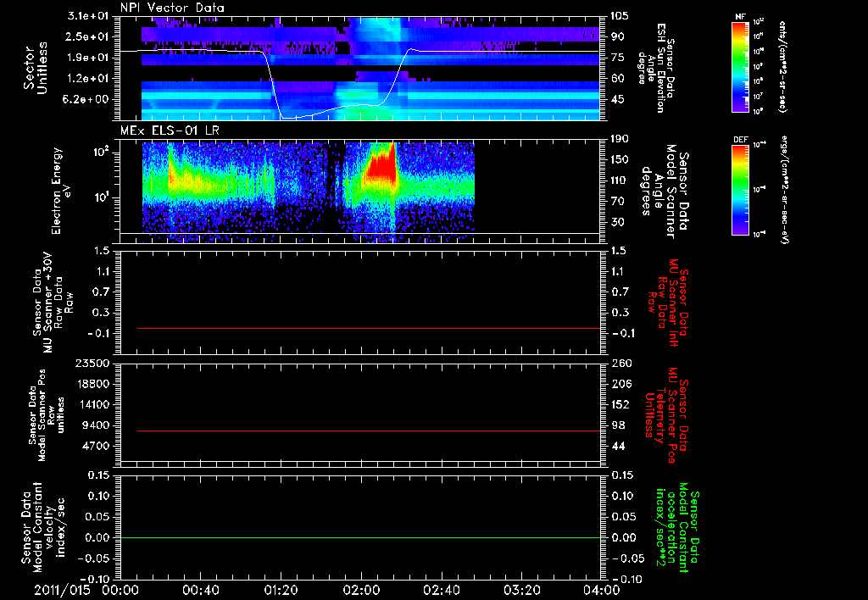Click the '02:00' time axis label
868x600 pixels.
[x=361, y=590]
